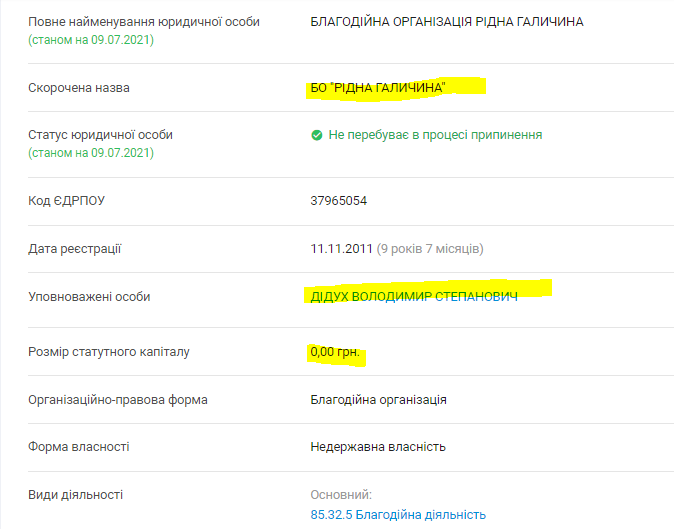Click Недержавна власність ownership value
This screenshot has width=674, height=529.
(378, 447)
